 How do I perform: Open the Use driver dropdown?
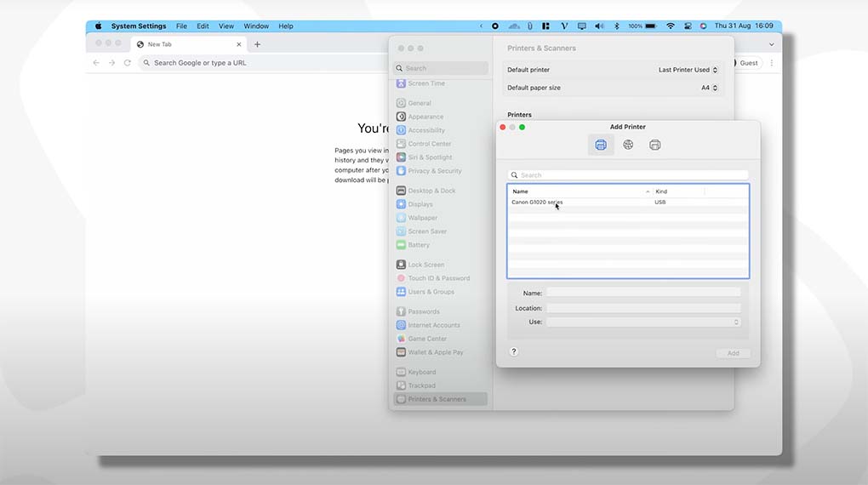[643, 322]
